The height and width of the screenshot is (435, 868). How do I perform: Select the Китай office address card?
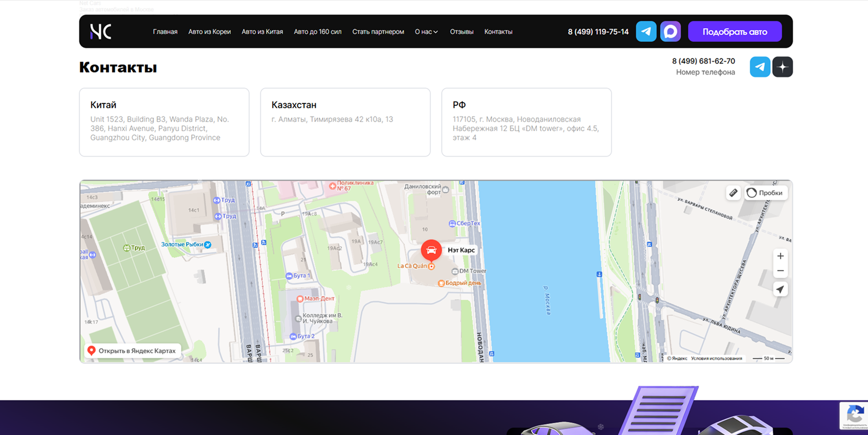point(164,122)
